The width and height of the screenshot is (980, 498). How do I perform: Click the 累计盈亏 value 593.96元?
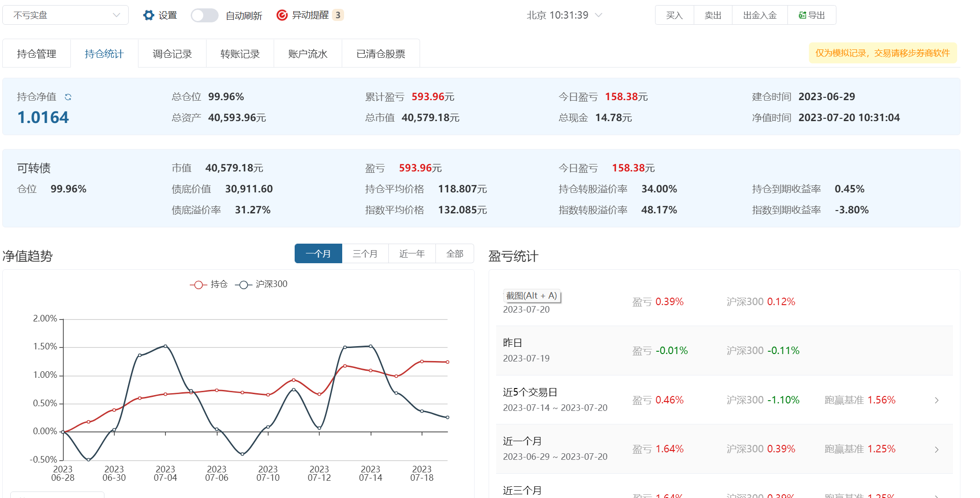(x=433, y=97)
